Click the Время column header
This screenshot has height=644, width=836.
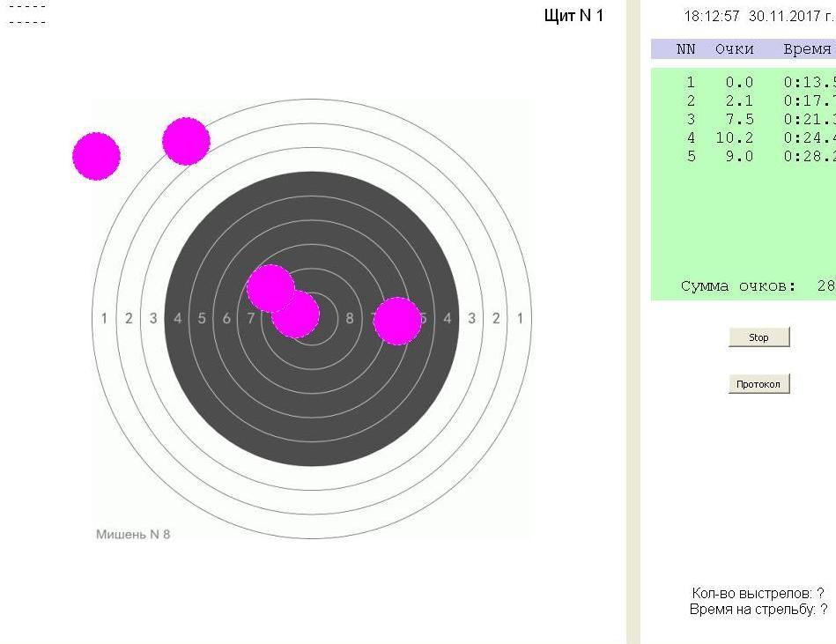click(x=806, y=50)
